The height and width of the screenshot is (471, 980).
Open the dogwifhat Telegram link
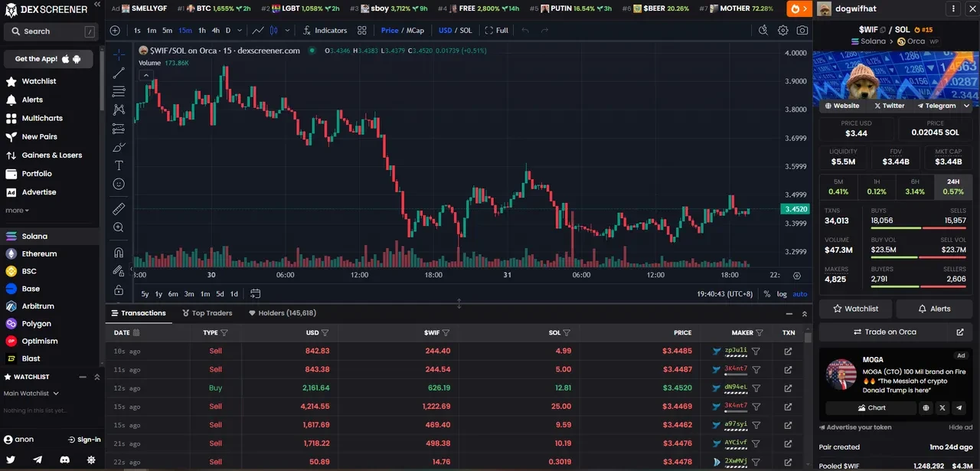pyautogui.click(x=936, y=106)
